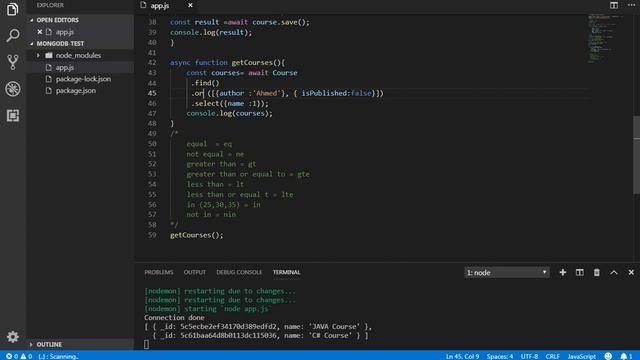Close the terminal panel
Viewport: 640px width, 360px height.
[x=631, y=272]
